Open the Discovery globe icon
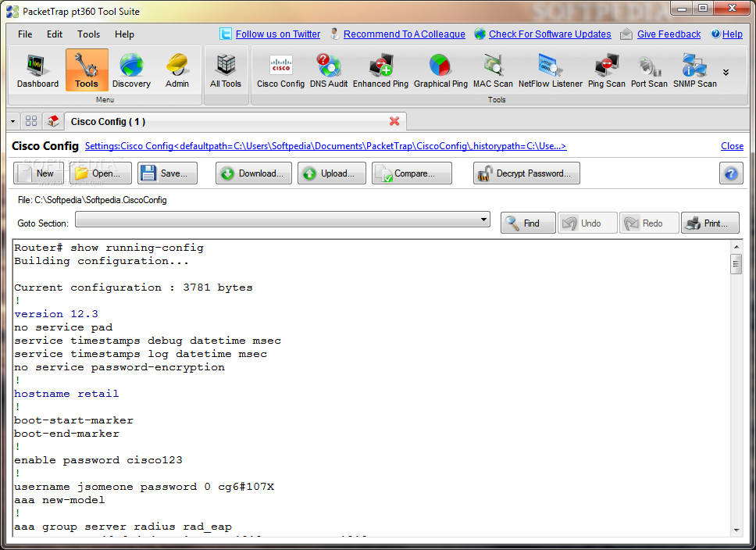756x550 pixels. tap(131, 70)
